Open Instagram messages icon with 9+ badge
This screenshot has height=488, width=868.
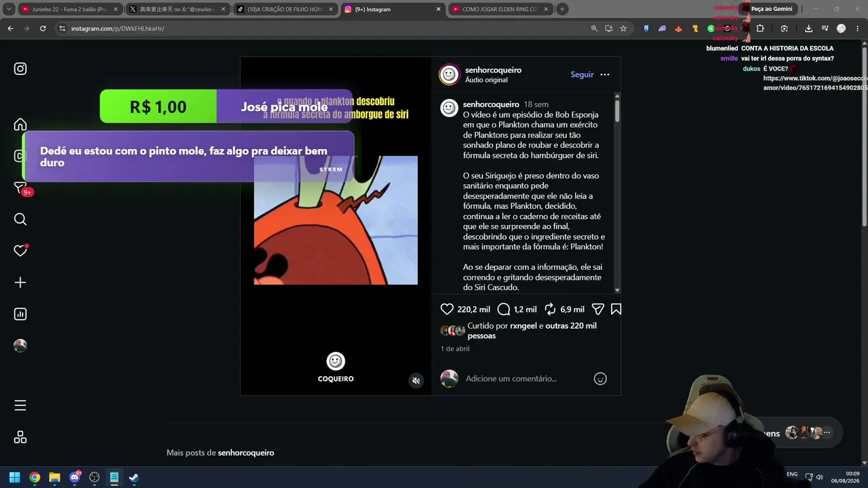pos(20,188)
